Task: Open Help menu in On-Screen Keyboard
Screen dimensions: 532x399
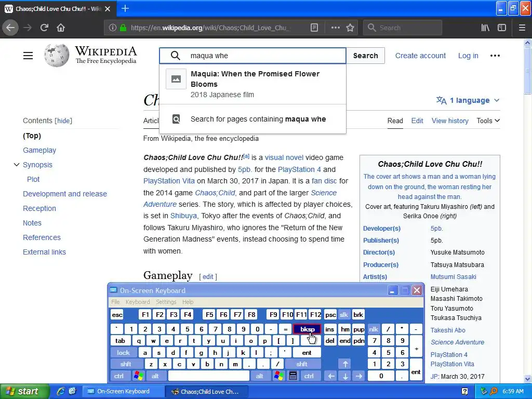Action: click(x=188, y=302)
